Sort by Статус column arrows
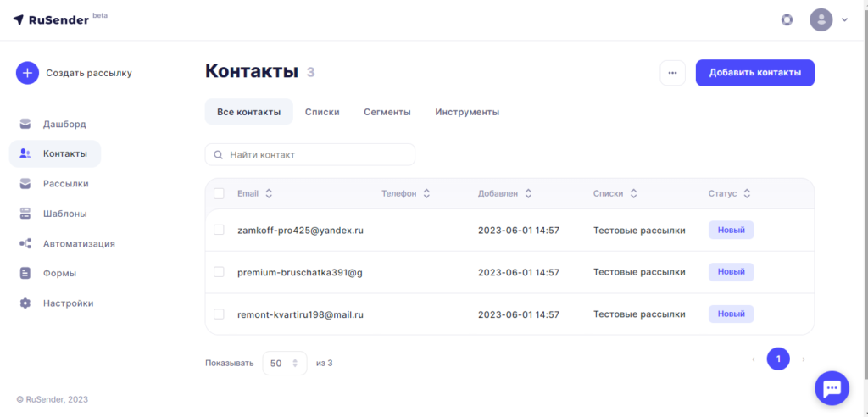Viewport: 868px width, 417px height. pos(747,193)
